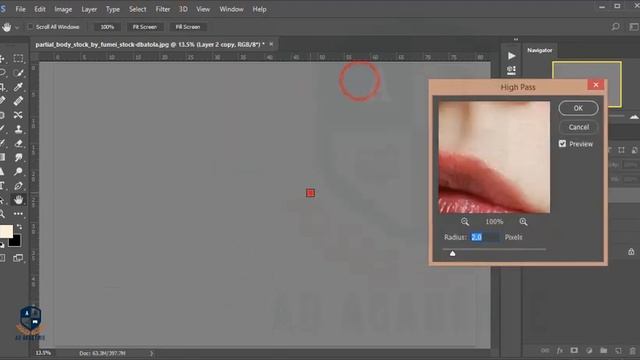
Task: Change the screen mode icon
Action: tap(18, 258)
